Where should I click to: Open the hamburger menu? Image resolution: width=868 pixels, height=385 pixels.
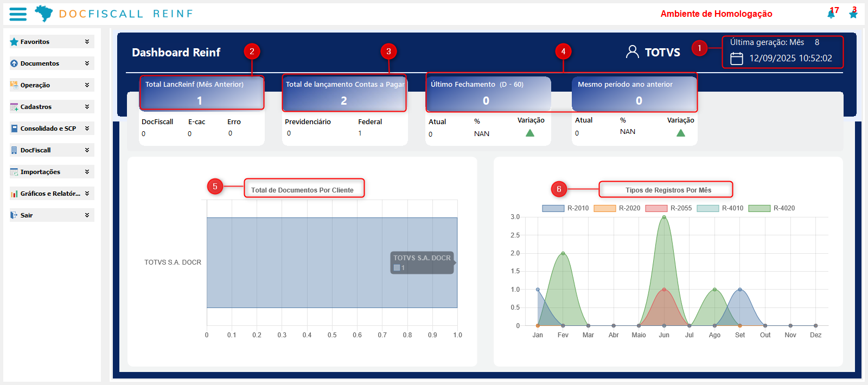tap(18, 14)
